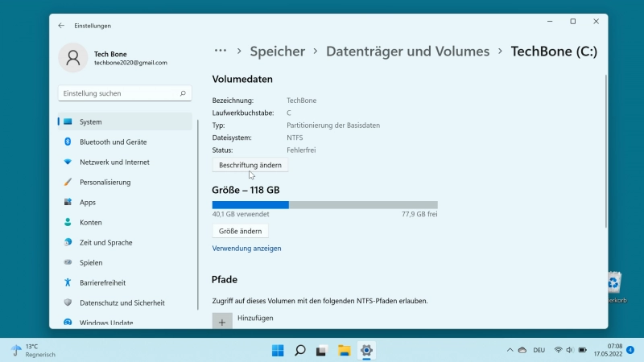644x362 pixels.
Task: Click the storage usage bar
Action: click(x=325, y=205)
